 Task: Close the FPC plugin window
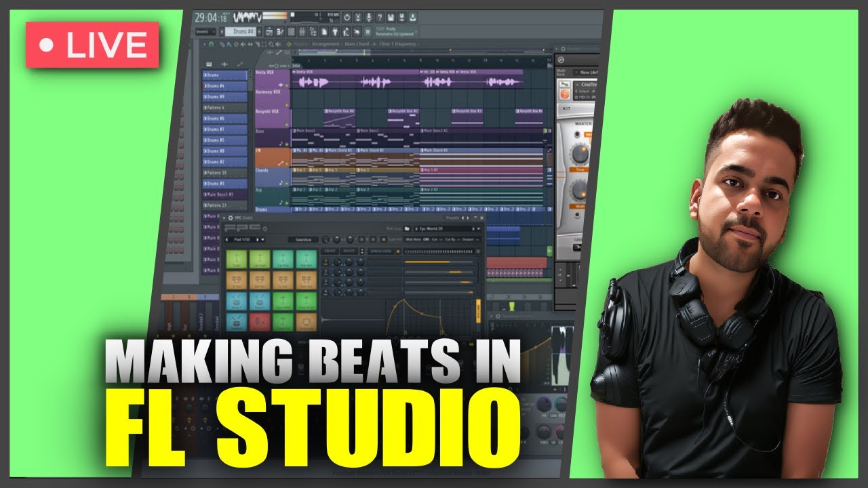pyautogui.click(x=481, y=218)
